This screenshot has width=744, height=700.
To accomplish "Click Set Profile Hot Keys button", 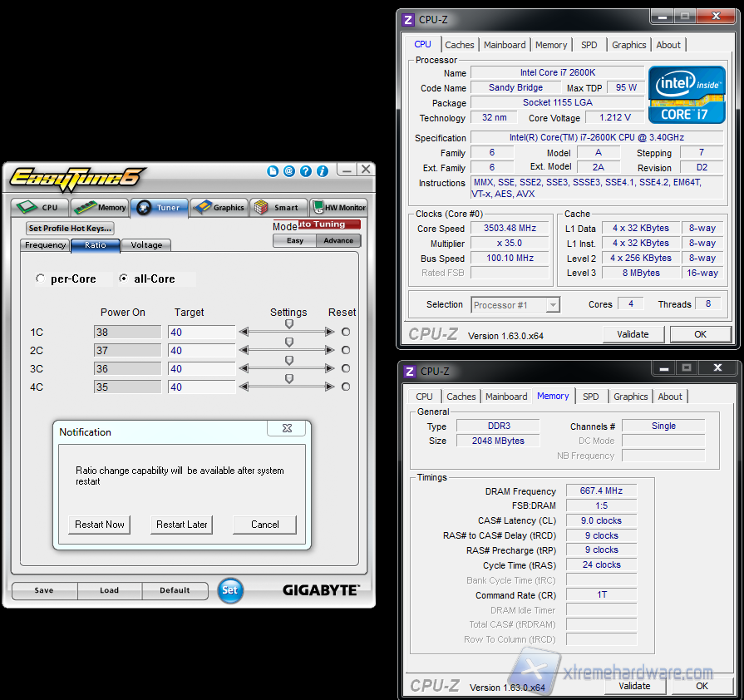I will tap(70, 229).
